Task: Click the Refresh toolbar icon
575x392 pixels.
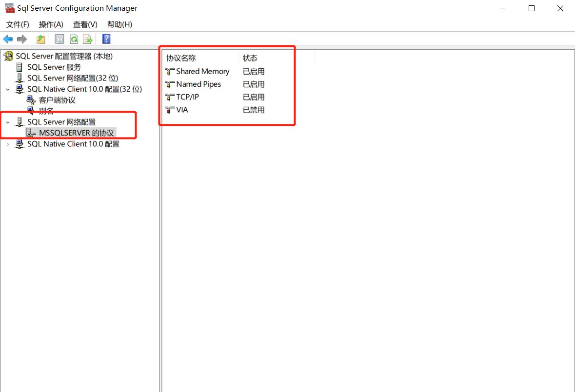Action: pyautogui.click(x=74, y=39)
